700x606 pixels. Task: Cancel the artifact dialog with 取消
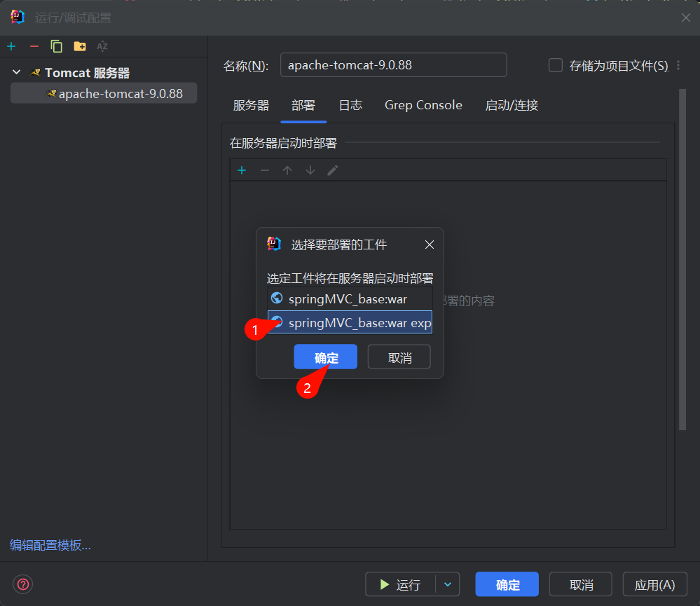[x=399, y=357]
